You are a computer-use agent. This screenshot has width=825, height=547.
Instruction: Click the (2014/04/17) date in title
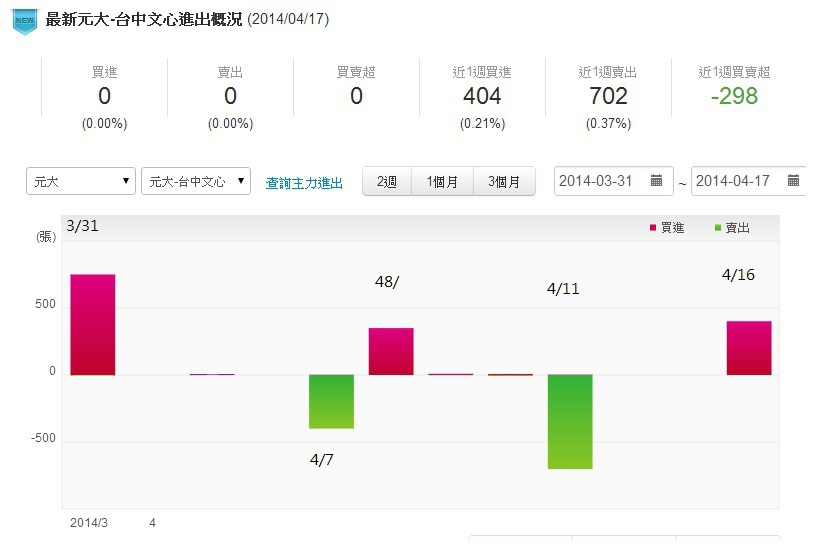[288, 19]
